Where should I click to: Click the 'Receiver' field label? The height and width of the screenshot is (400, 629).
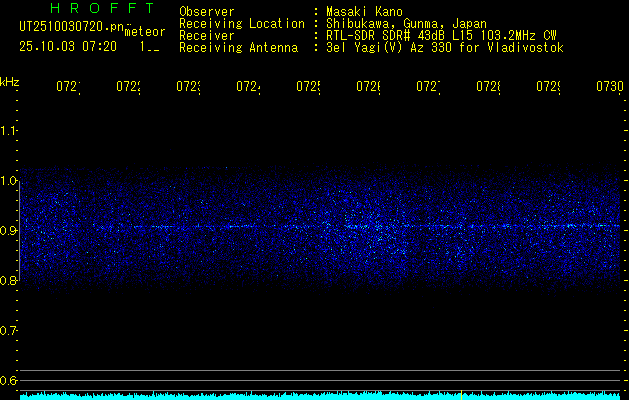point(207,36)
